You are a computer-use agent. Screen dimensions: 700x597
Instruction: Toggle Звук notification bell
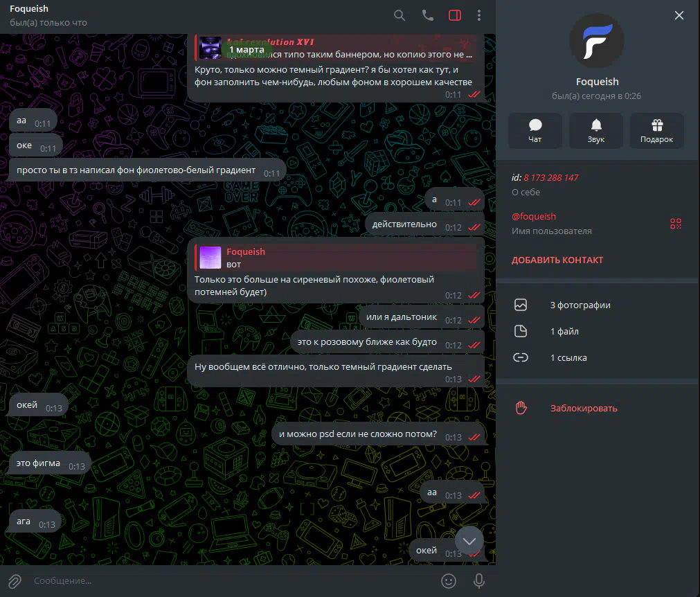596,131
